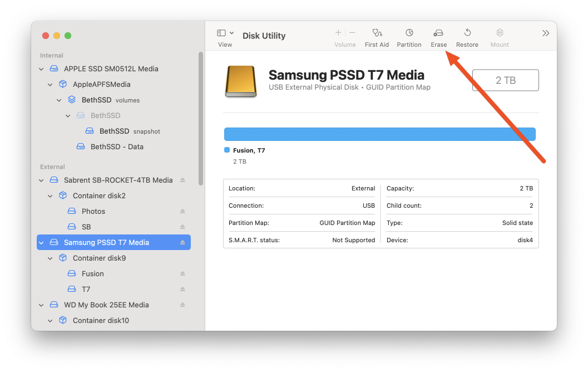Click the "GUID Partition Map" table value
The image size is (588, 372).
[347, 223]
